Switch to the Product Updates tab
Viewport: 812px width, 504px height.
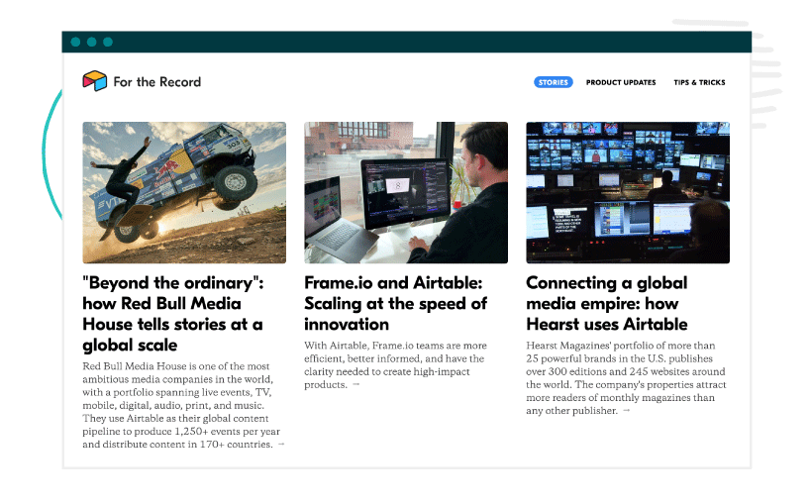click(x=621, y=82)
